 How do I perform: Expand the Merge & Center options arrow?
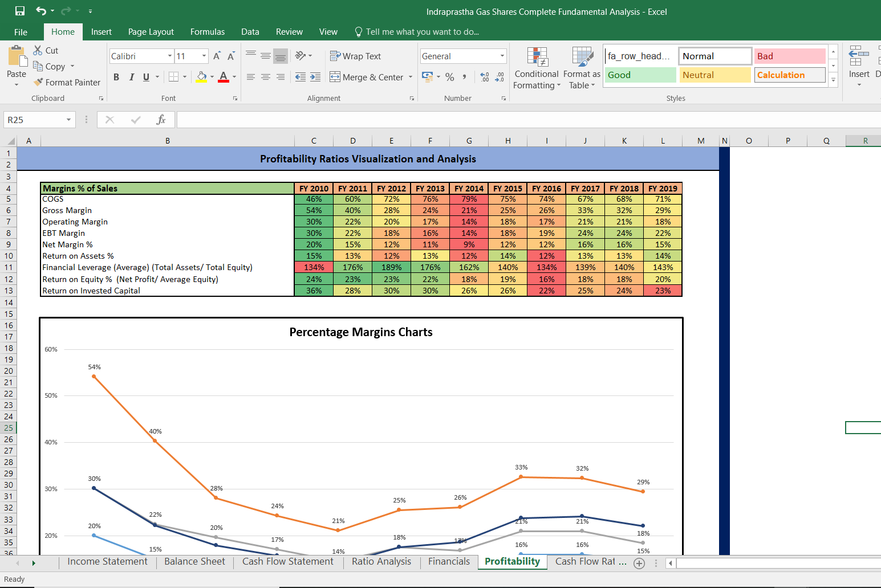click(x=411, y=77)
